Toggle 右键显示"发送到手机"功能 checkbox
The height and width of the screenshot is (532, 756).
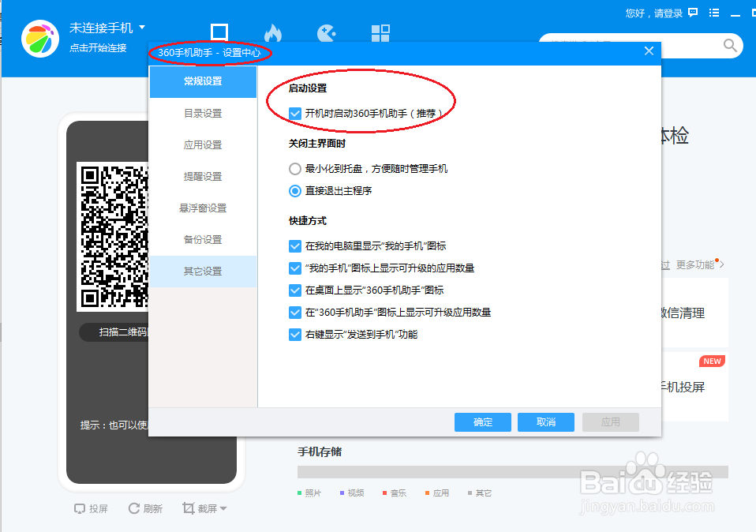[x=295, y=335]
